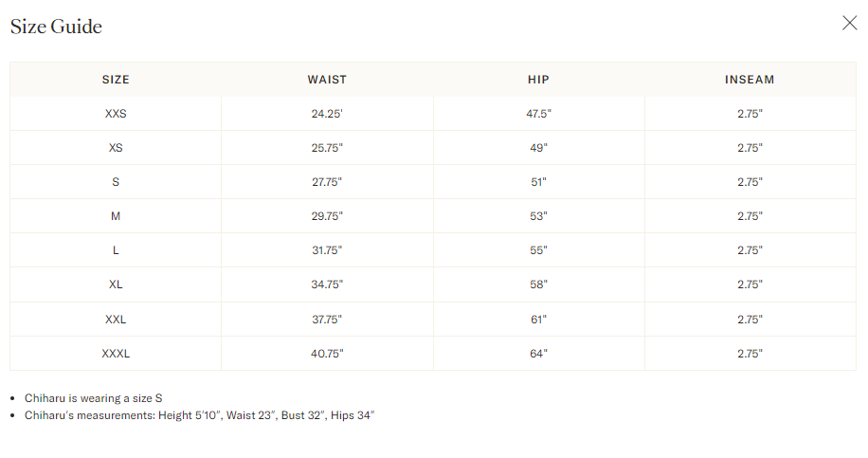
Task: Select the L size row label
Action: click(x=116, y=250)
